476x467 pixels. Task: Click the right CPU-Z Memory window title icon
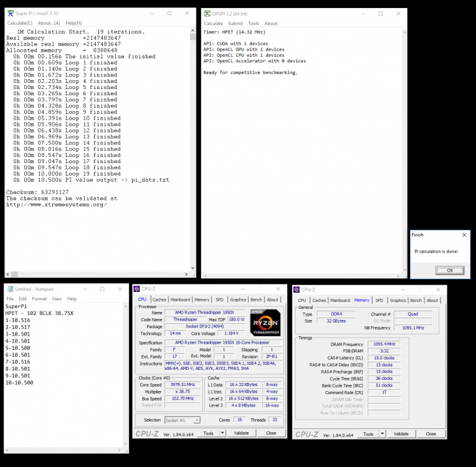coord(297,290)
